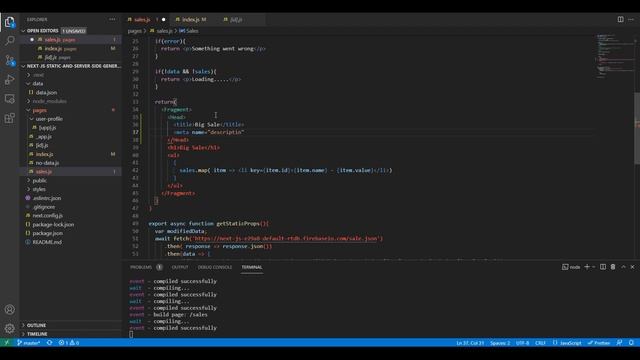640x360 pixels.
Task: Expand the Timeline section
Action: (x=71, y=334)
